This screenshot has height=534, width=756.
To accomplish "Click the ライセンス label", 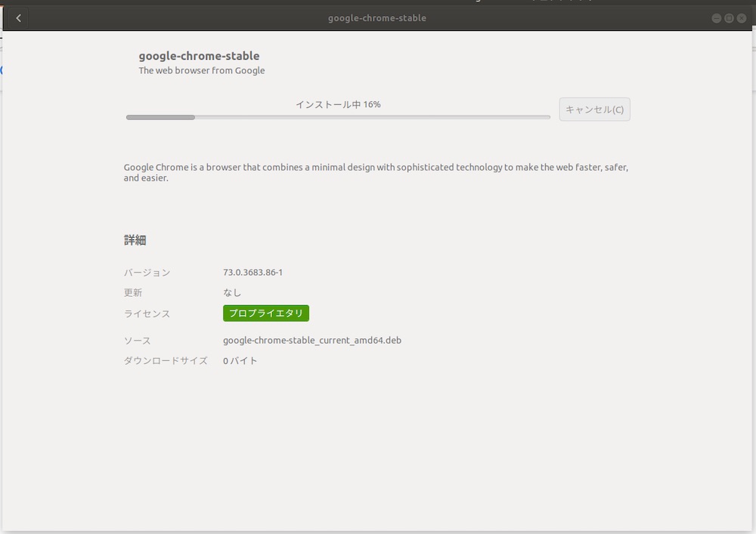I will (x=147, y=313).
